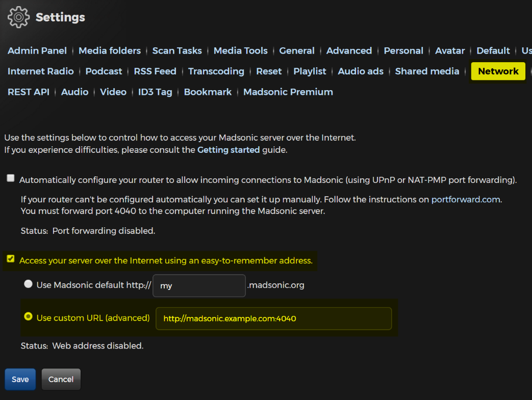Open the Getting started guide link

(x=229, y=150)
